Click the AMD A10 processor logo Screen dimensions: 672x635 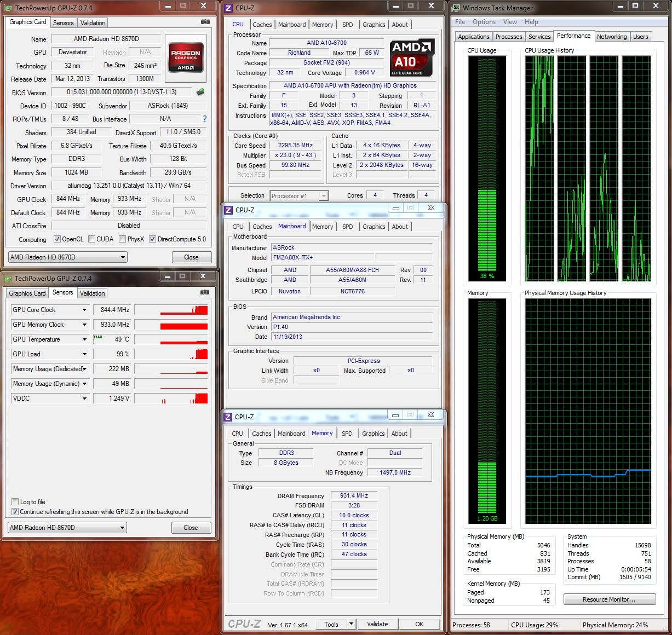pyautogui.click(x=412, y=57)
